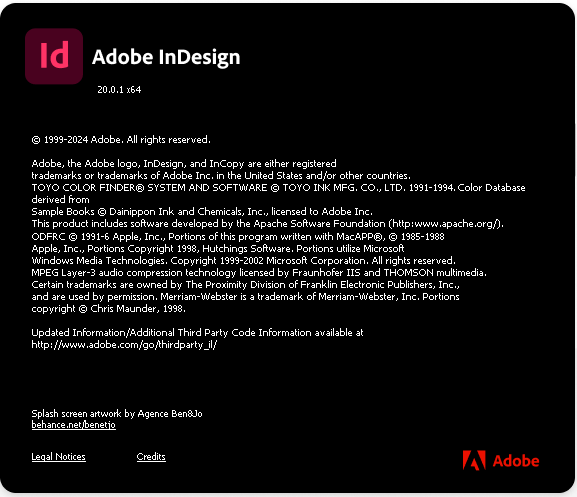This screenshot has width=577, height=497.
Task: Click the Merriam-Webster trademark sentence
Action: 290,297
